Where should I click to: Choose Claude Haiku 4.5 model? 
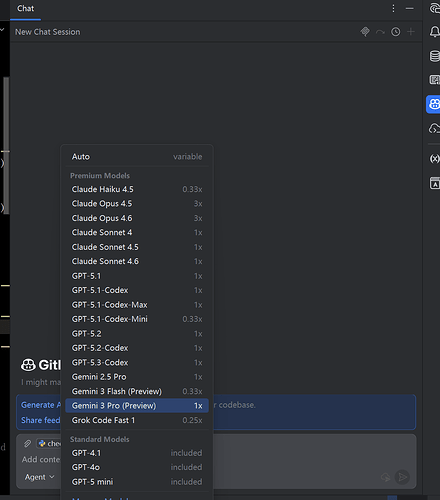(x=137, y=189)
